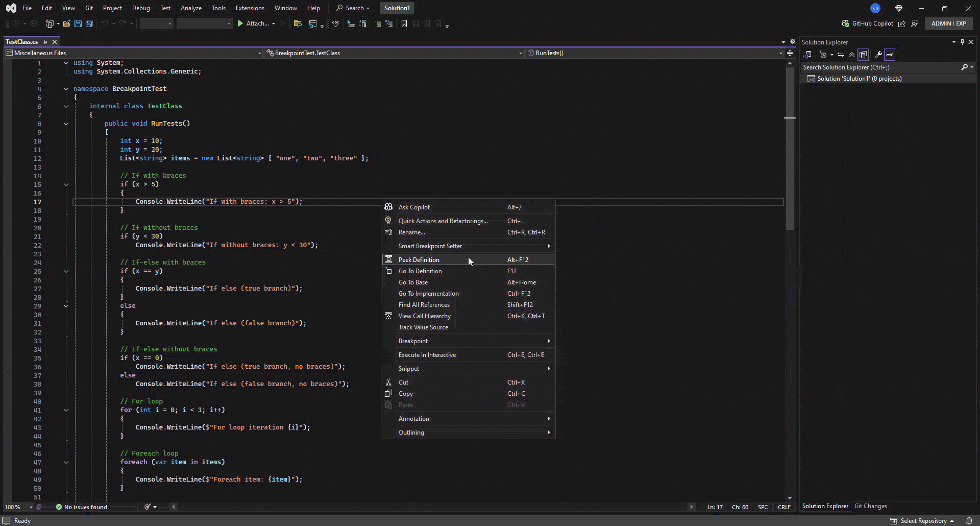Open the Attach button dropdown arrow

point(274,23)
